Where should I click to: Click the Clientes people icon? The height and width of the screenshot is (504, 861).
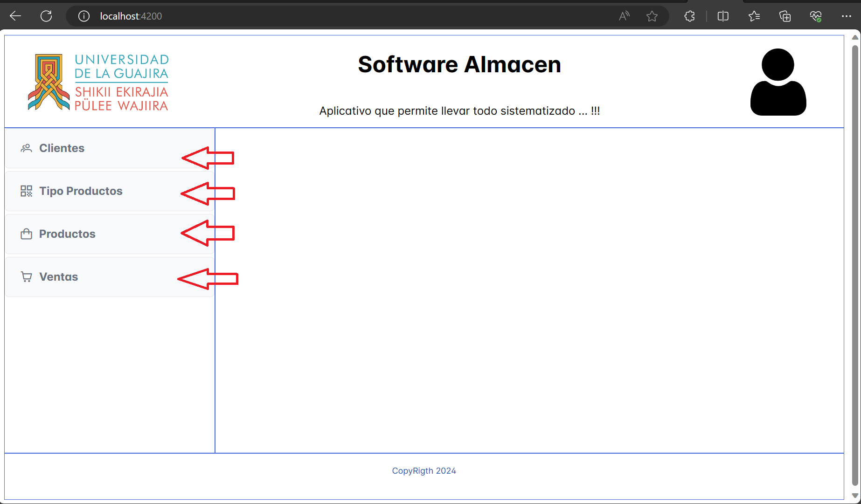[26, 148]
